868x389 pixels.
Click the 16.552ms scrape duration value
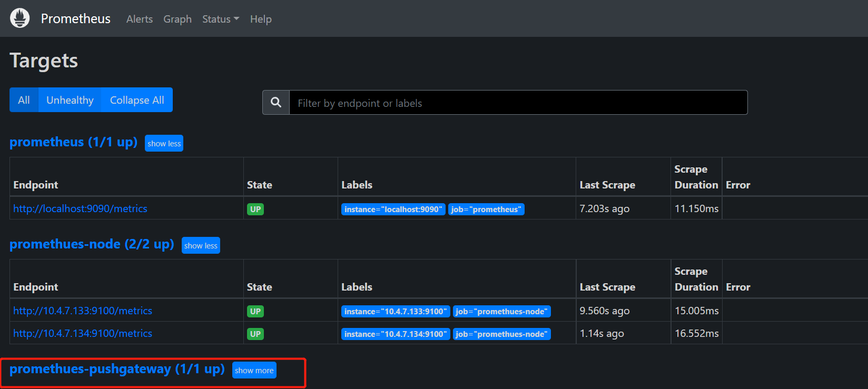point(697,333)
